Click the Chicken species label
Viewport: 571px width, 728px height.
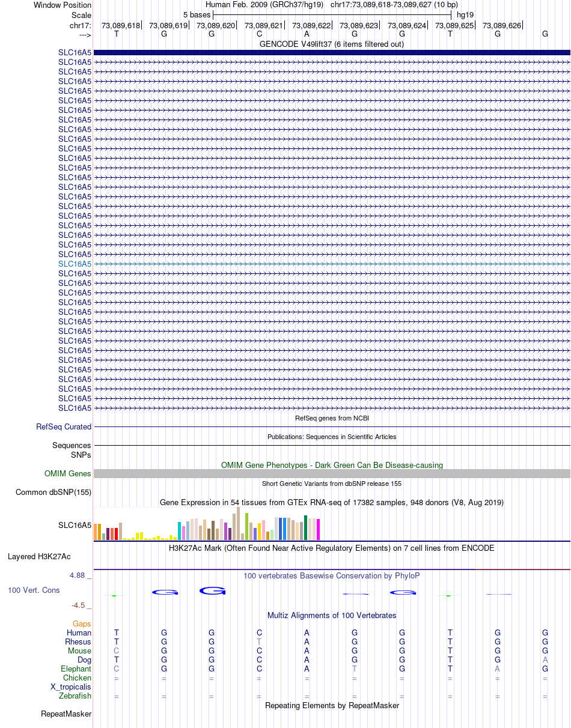(77, 678)
